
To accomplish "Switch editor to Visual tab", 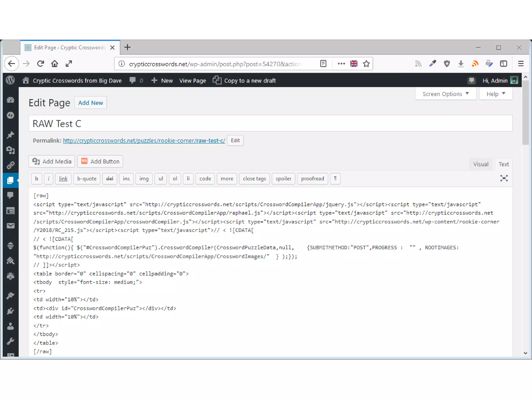I will [x=481, y=164].
